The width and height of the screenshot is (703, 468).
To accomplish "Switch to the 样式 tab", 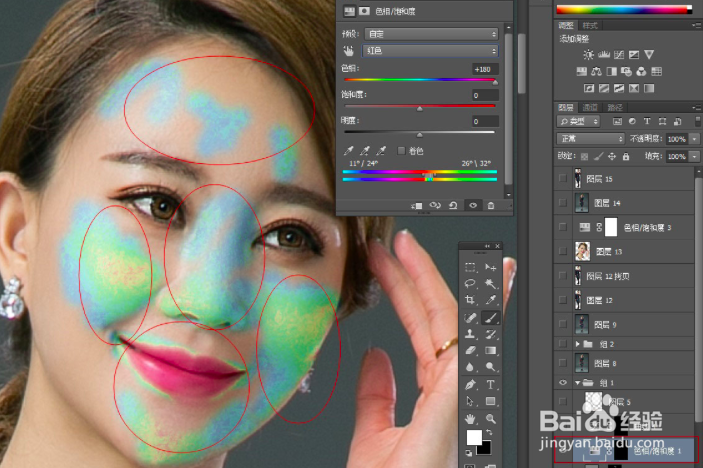I will [590, 26].
